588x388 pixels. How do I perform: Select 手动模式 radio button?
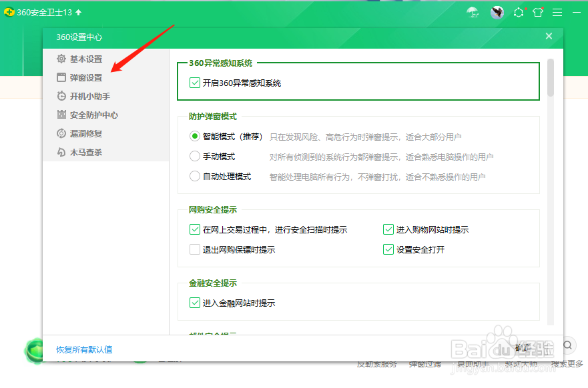195,156
